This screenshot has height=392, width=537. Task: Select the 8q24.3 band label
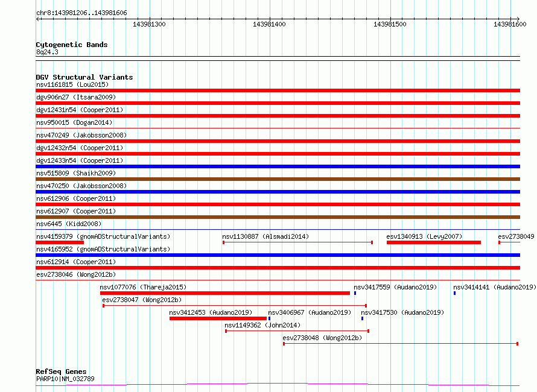coord(47,52)
